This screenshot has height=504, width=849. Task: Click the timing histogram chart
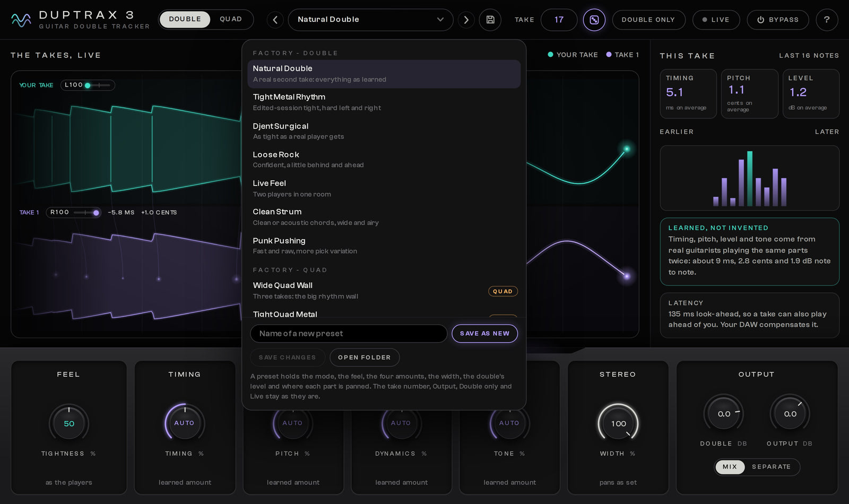[x=749, y=178]
